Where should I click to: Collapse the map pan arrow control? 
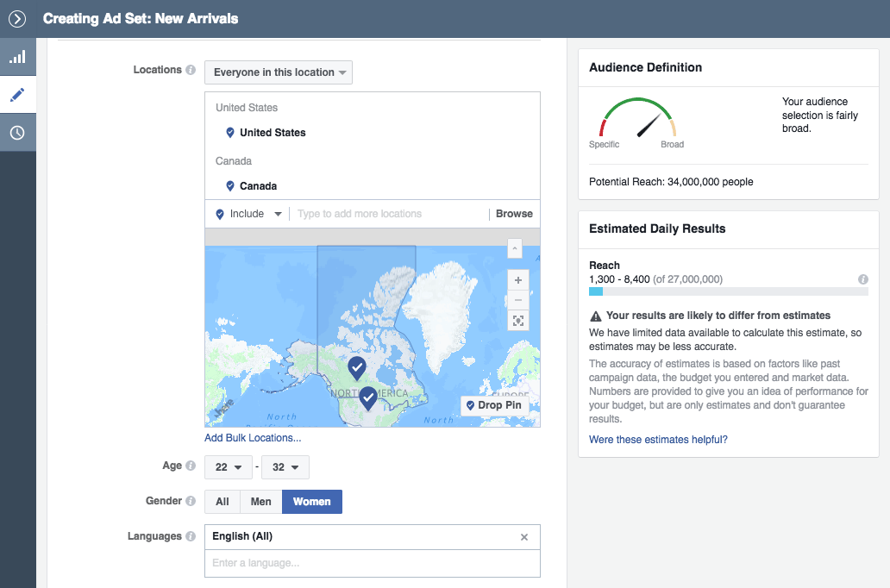(514, 248)
